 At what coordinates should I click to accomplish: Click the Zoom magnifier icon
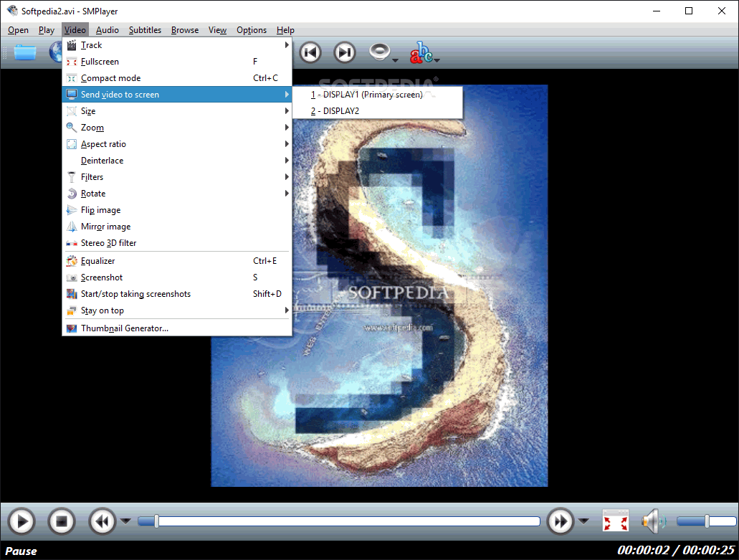click(x=72, y=128)
